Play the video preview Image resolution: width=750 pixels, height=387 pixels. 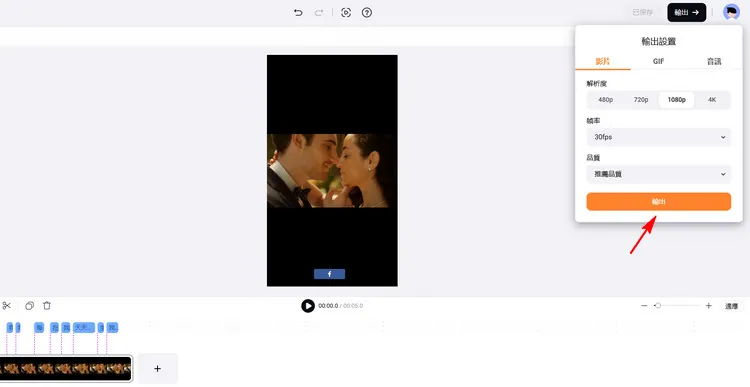tap(308, 306)
